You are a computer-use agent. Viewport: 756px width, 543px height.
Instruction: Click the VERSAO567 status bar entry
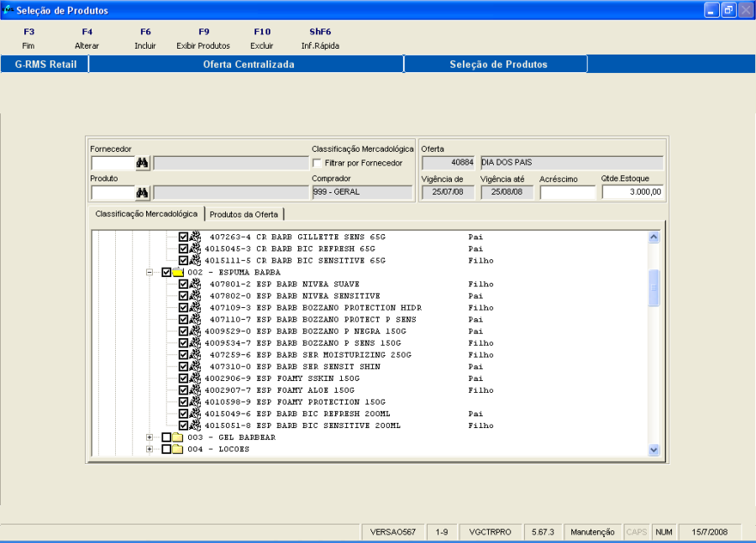coord(393,532)
